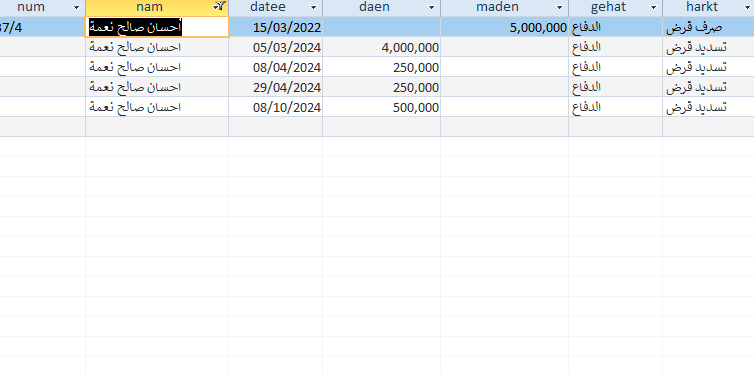Open the datee column dropdown arrow
Viewport: 754px width, 374px height.
coord(314,8)
